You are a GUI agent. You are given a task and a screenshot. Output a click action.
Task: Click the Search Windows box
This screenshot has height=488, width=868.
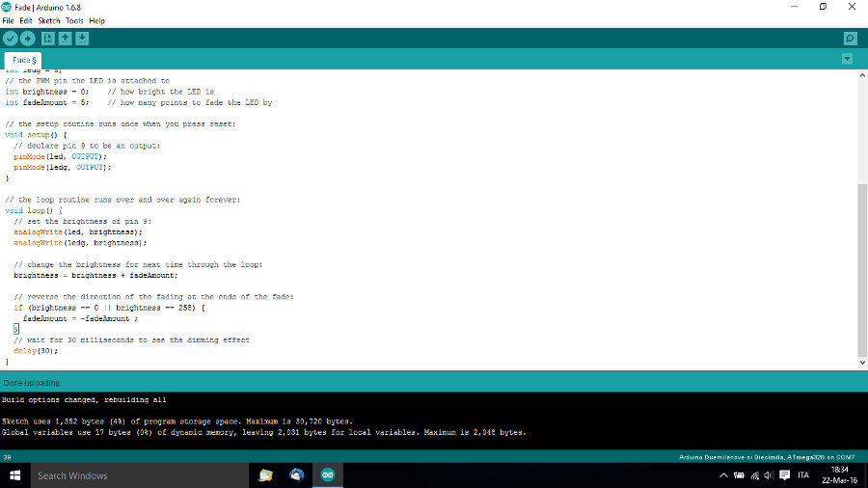point(140,475)
